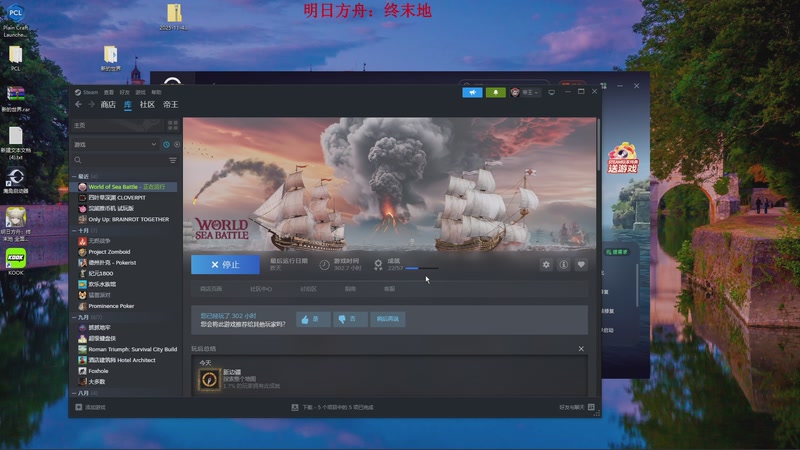Collapse the 九月 section

[x=74, y=317]
